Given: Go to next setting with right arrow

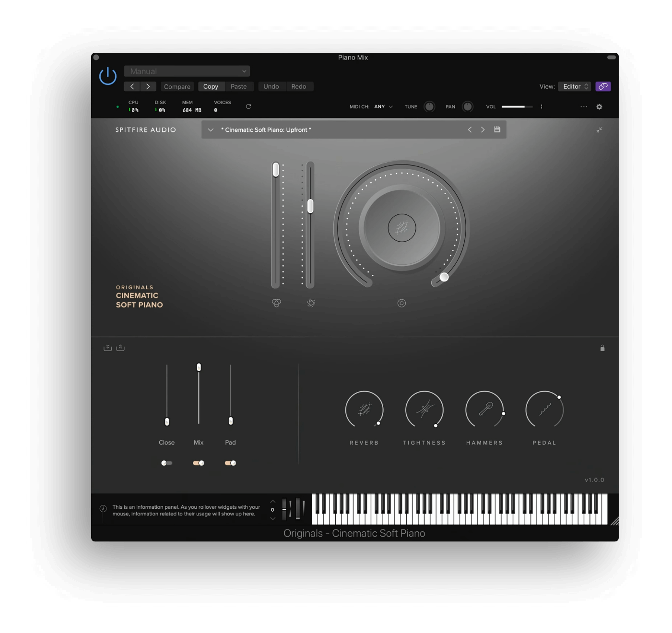Looking at the screenshot, I should [x=148, y=86].
